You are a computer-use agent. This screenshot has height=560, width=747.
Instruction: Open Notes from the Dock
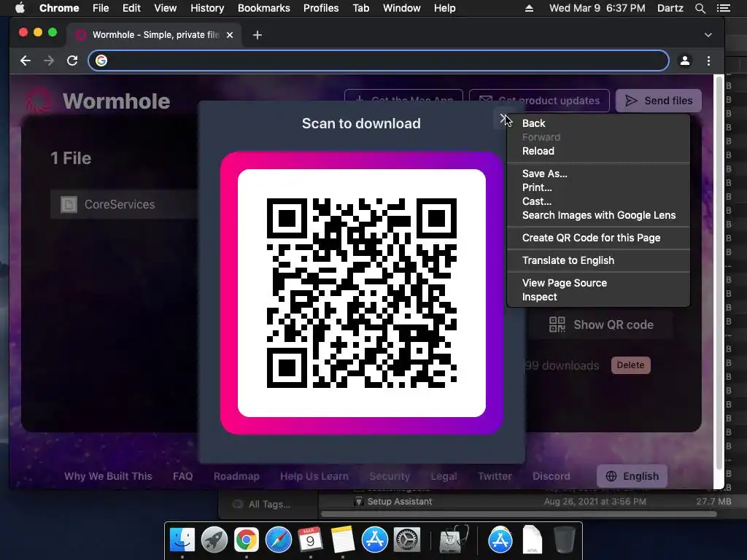pyautogui.click(x=343, y=540)
